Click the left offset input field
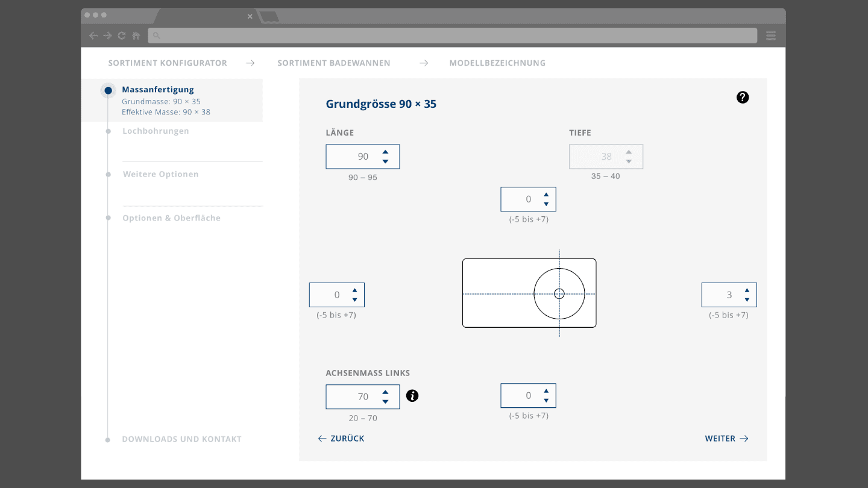868x488 pixels. pos(330,295)
